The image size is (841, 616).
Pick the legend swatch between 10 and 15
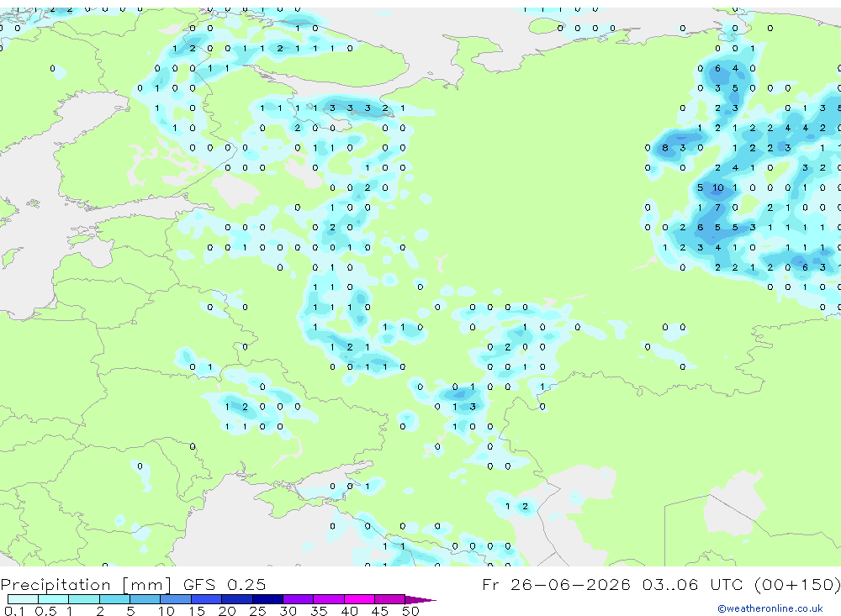pos(176,599)
